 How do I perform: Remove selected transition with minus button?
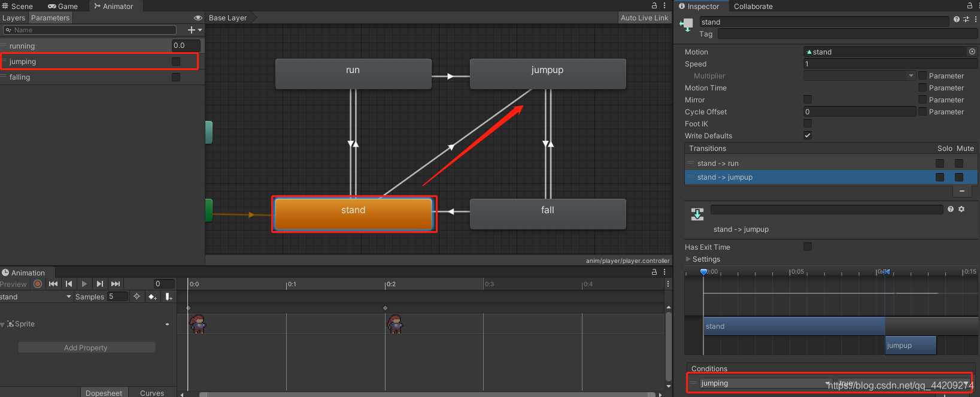(x=962, y=191)
